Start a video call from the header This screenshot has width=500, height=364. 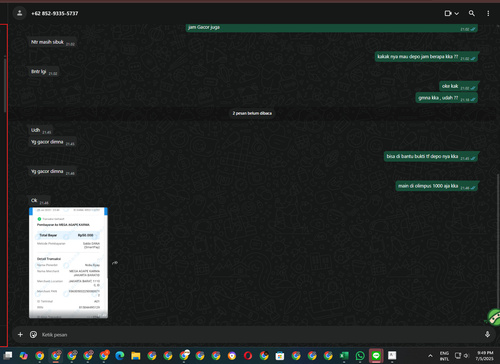(448, 13)
